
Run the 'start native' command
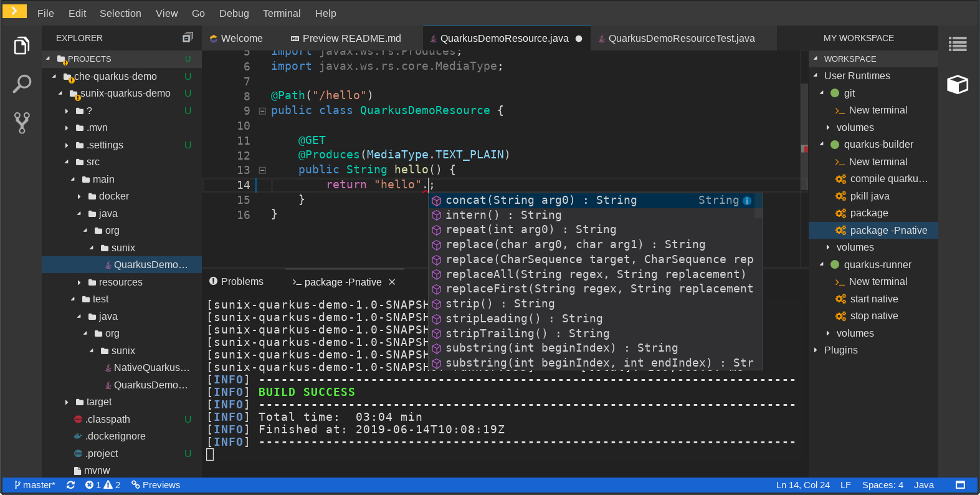click(873, 299)
